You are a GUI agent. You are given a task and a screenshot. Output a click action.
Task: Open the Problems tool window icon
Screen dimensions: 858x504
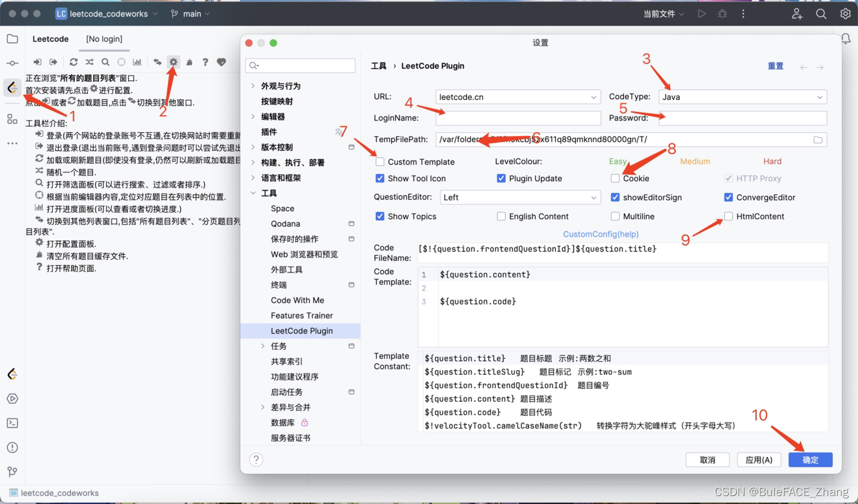pos(12,448)
